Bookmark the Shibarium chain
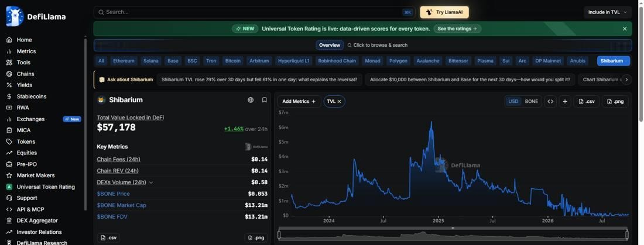The width and height of the screenshot is (644, 245). [265, 100]
